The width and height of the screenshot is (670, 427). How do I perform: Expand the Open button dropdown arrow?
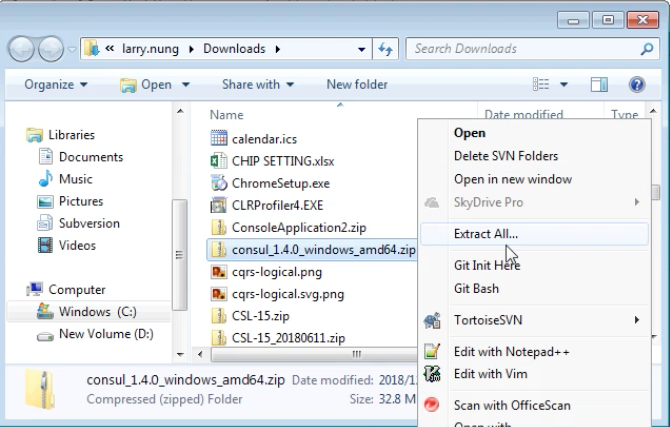click(x=185, y=85)
